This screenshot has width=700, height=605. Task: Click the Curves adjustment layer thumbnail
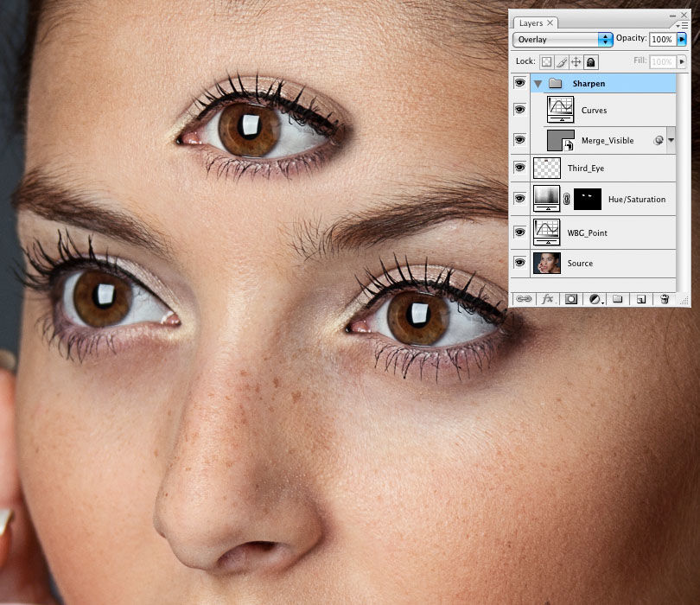point(561,110)
